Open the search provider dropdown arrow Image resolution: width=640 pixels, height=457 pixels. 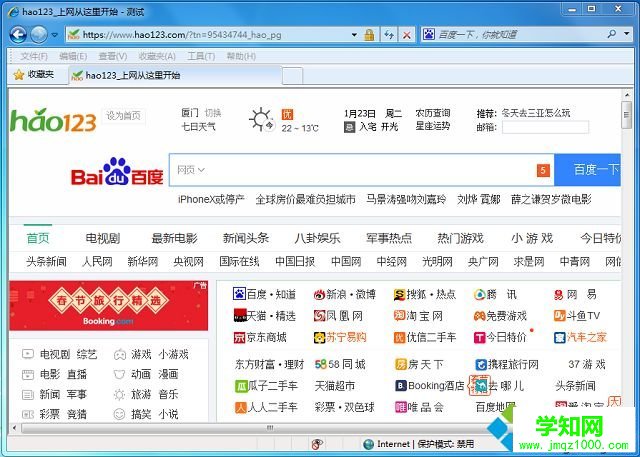[x=627, y=34]
